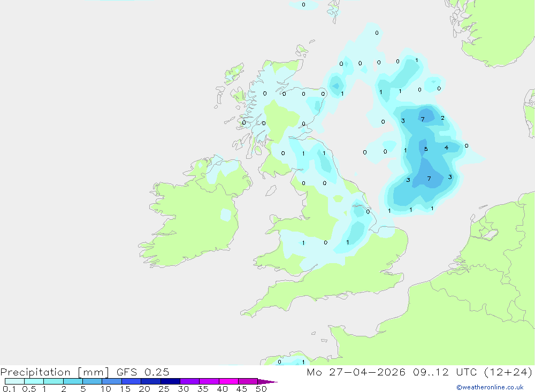Click the '50' legend scale label
535x392 pixels.
[x=261, y=389]
